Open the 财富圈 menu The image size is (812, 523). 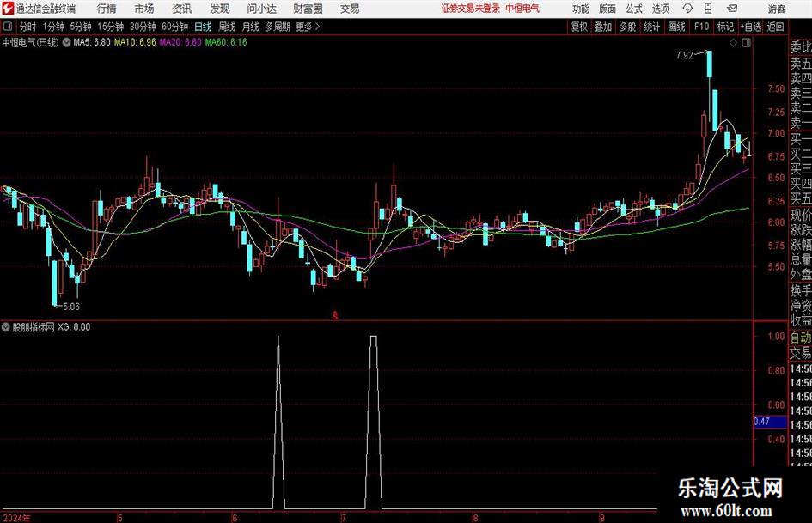pyautogui.click(x=308, y=9)
